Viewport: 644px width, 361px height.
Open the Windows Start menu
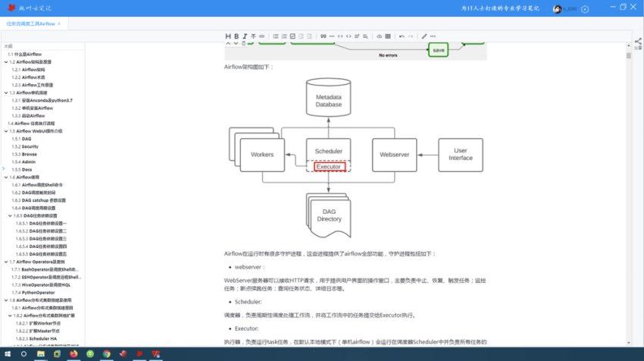tap(8, 353)
